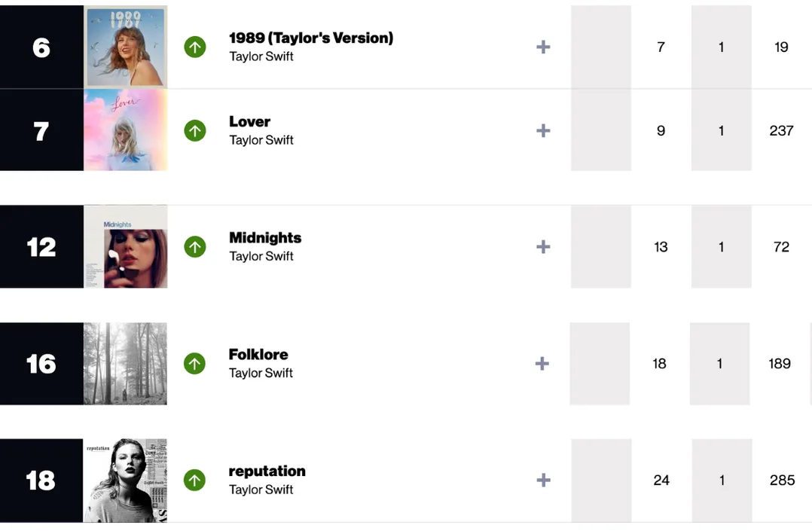Open the plus expander for Folklore
Viewport: 812px width, 531px height.
click(x=542, y=364)
